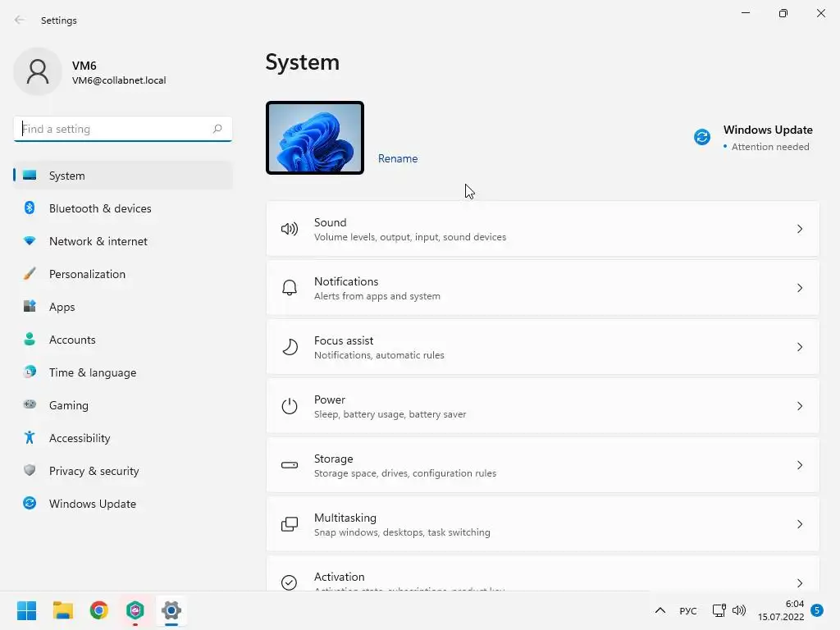840x630 pixels.
Task: Click the Settings gear in taskbar
Action: 171,610
